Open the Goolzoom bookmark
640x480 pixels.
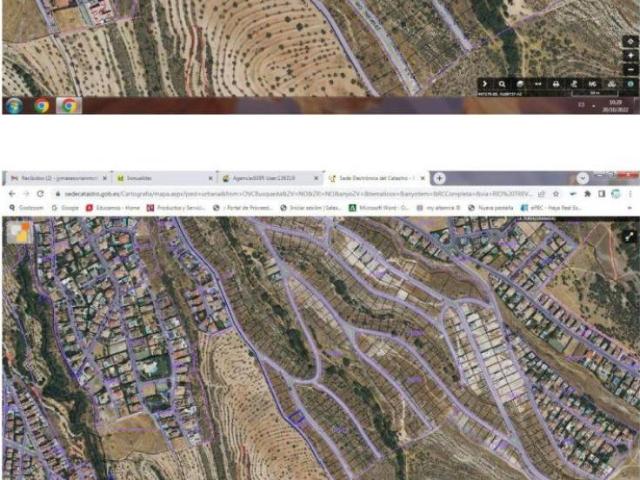(x=27, y=208)
